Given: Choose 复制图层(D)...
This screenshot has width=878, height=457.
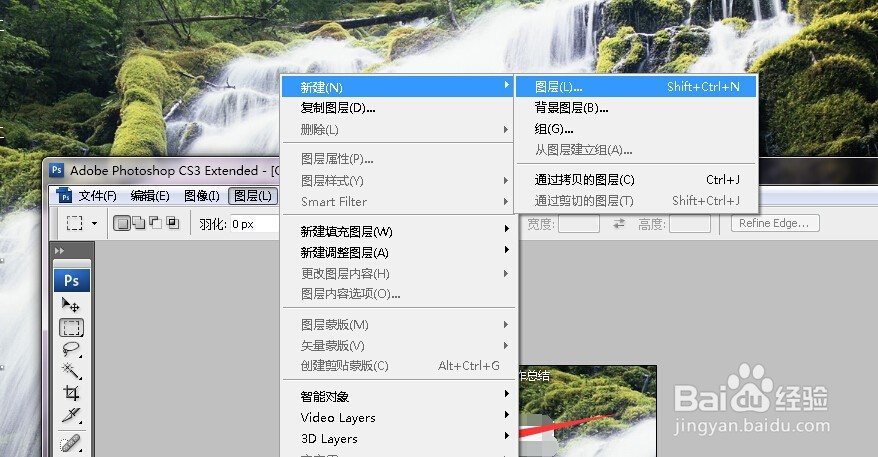Looking at the screenshot, I should tap(396, 108).
